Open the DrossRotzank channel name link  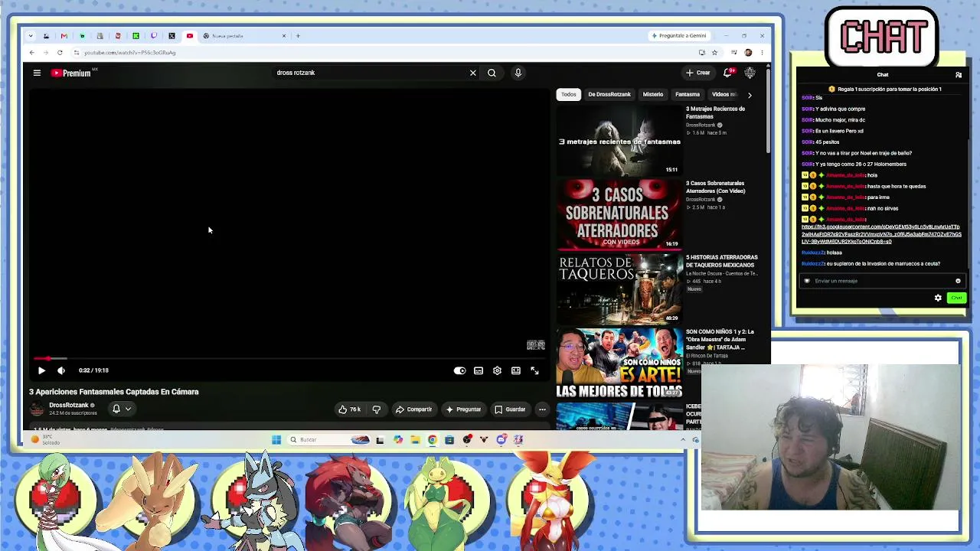[x=69, y=406]
